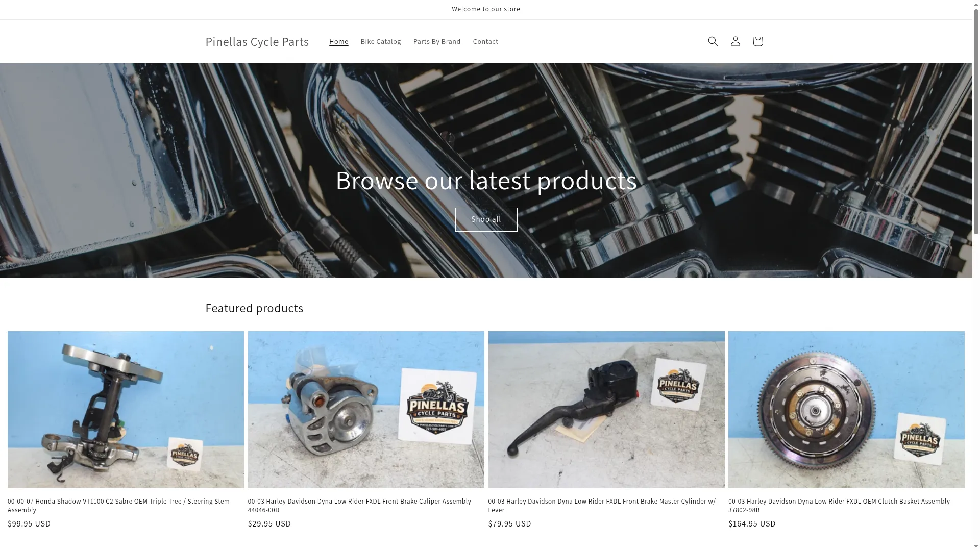Click the page scrollbar down arrow
Screen dimensions: 980x551
(x=976, y=546)
